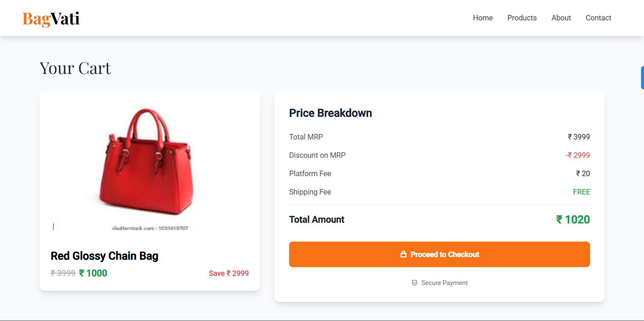Click the struck-through ₹ 3999 price
This screenshot has width=644, height=321.
tap(63, 273)
